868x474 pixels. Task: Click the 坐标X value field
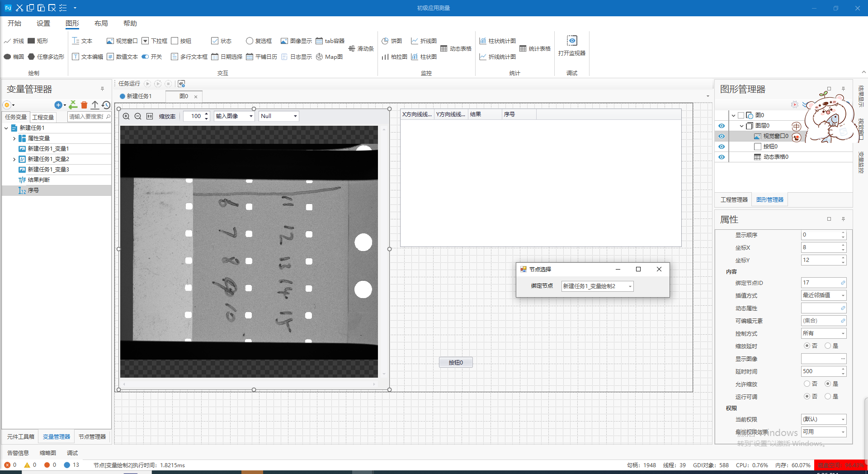pos(821,247)
